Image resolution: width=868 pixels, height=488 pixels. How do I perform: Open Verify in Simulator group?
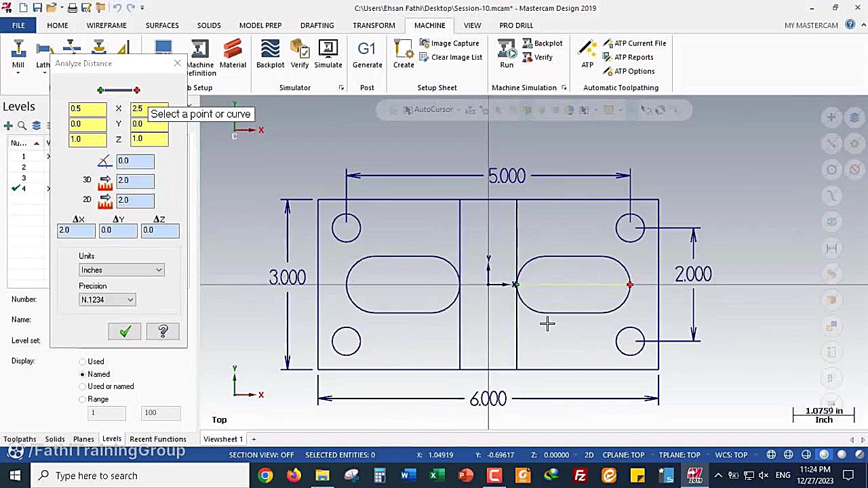[300, 55]
